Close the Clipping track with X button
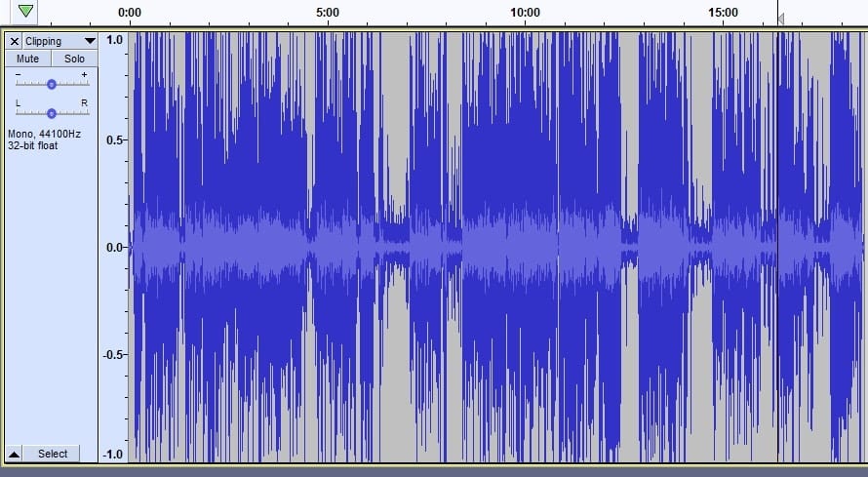This screenshot has width=868, height=477. (15, 42)
